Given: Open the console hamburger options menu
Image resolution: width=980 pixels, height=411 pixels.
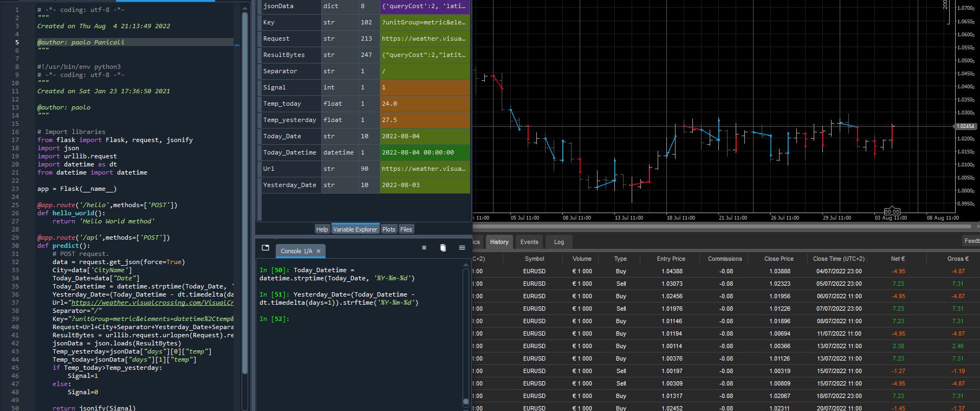Looking at the screenshot, I should click(x=462, y=248).
